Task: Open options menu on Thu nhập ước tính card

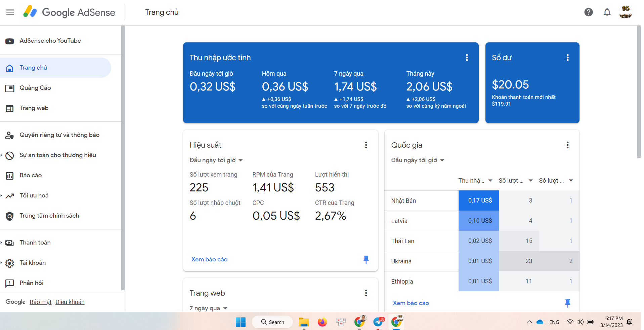Action: (x=467, y=58)
